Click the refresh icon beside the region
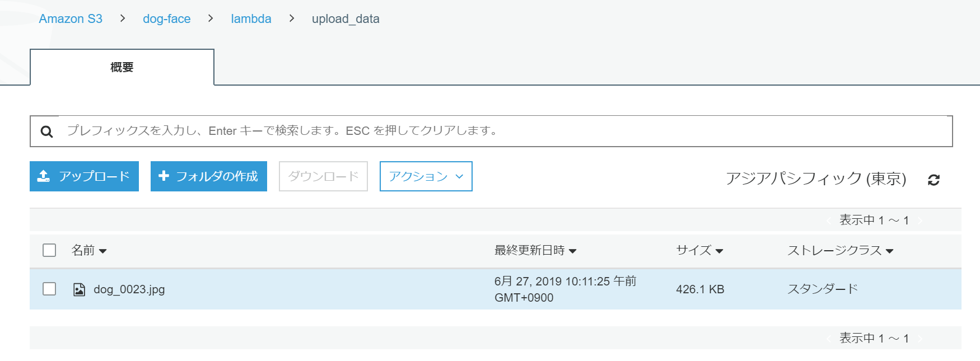The image size is (980, 361). [934, 180]
